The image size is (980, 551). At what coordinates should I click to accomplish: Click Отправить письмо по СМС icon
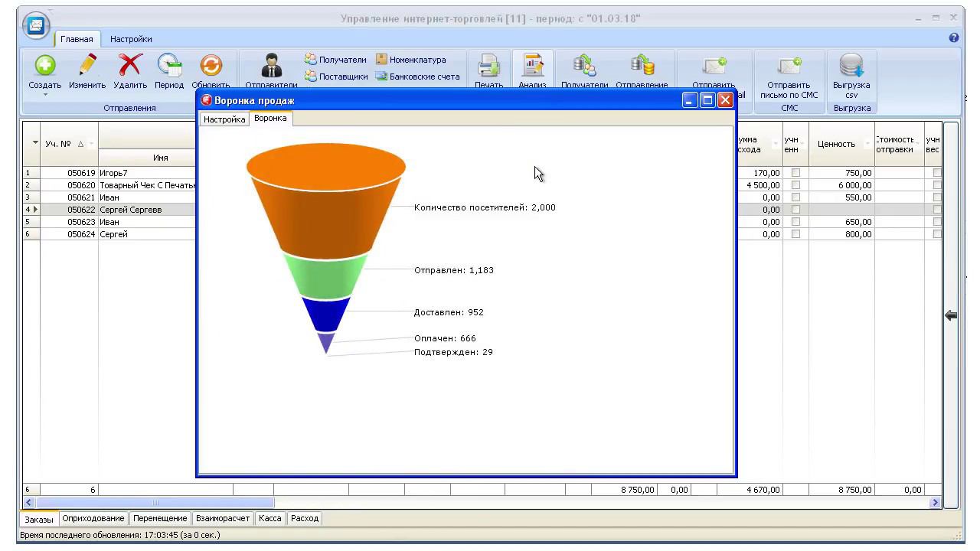789,65
